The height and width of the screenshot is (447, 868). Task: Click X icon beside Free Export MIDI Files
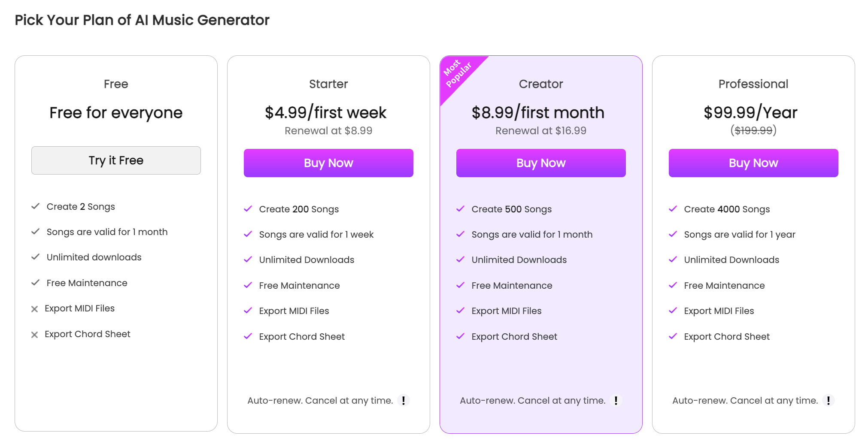[x=35, y=309]
